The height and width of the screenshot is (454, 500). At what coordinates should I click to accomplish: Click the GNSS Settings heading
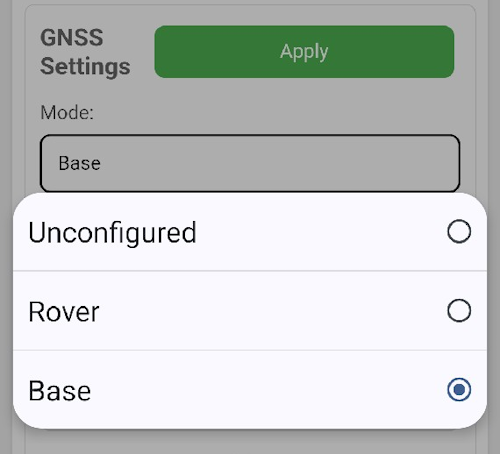click(85, 52)
